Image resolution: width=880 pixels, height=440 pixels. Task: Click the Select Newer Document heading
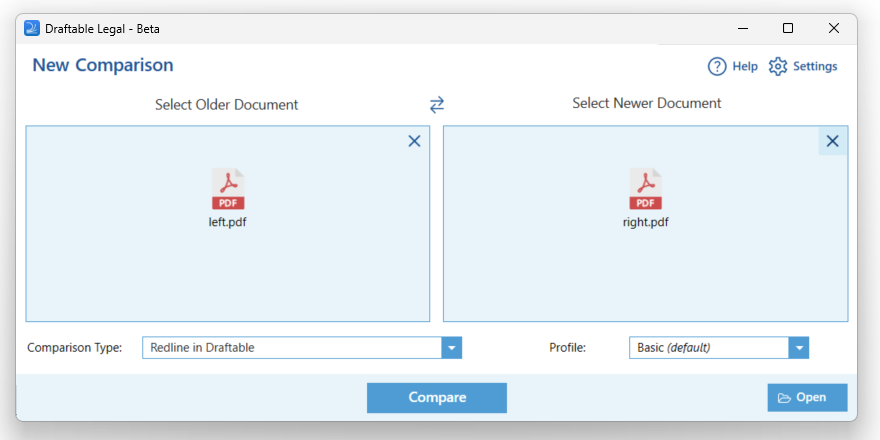pos(647,103)
